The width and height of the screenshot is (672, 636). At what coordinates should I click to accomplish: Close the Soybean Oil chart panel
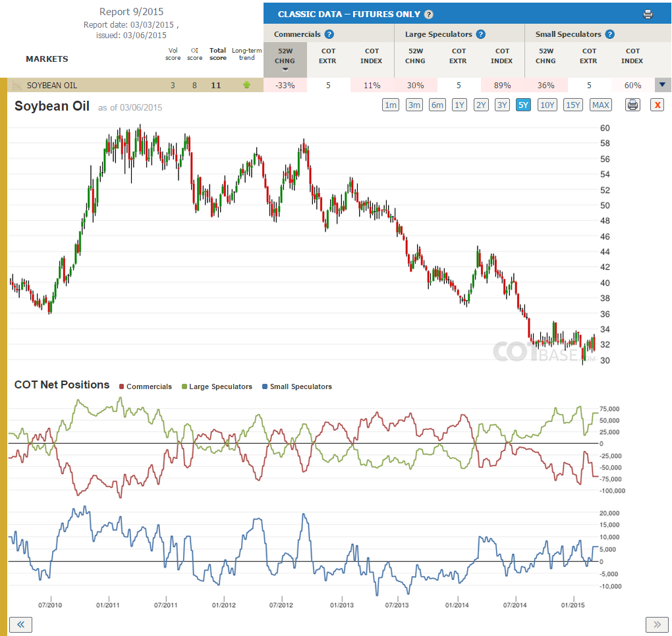(657, 105)
